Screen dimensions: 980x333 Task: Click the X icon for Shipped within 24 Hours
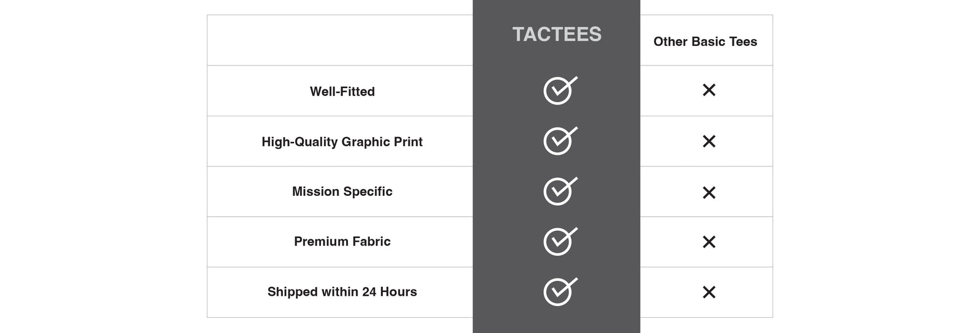(709, 292)
